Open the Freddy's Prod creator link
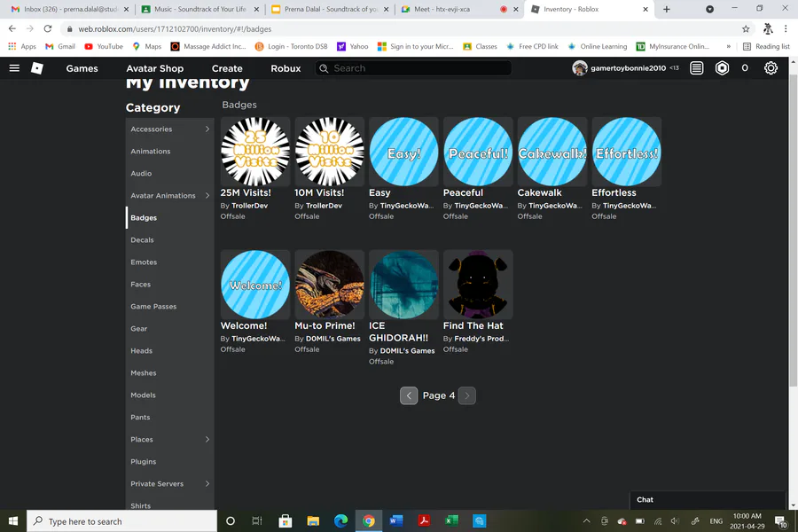 pos(481,339)
